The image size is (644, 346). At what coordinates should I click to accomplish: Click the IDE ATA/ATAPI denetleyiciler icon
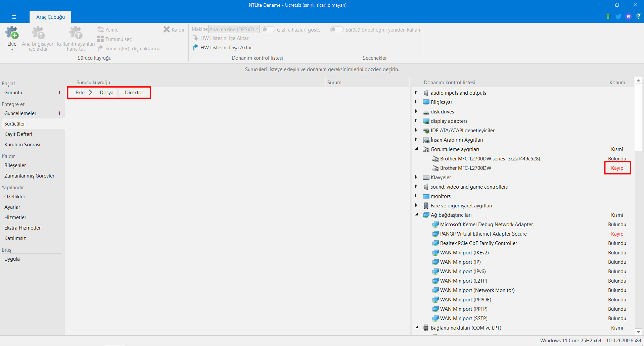pyautogui.click(x=426, y=131)
